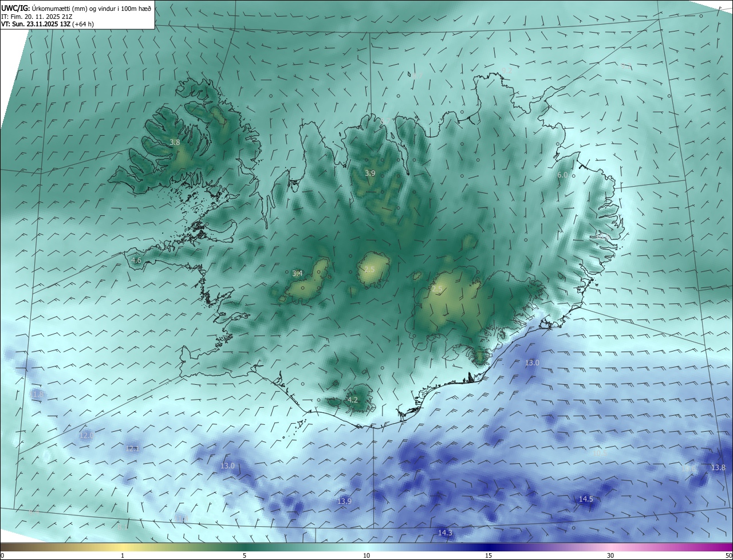Click the 10 tick on the color scale
The width and height of the screenshot is (733, 560).
click(x=366, y=555)
